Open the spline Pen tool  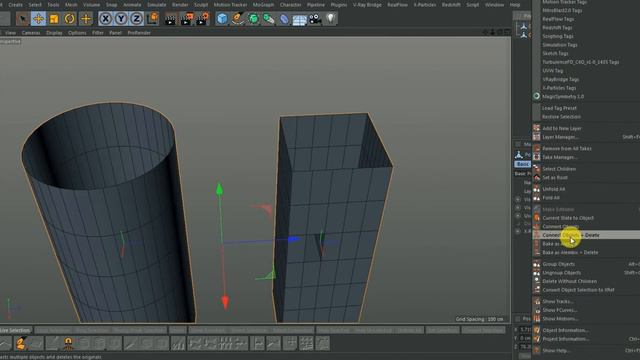[x=238, y=19]
